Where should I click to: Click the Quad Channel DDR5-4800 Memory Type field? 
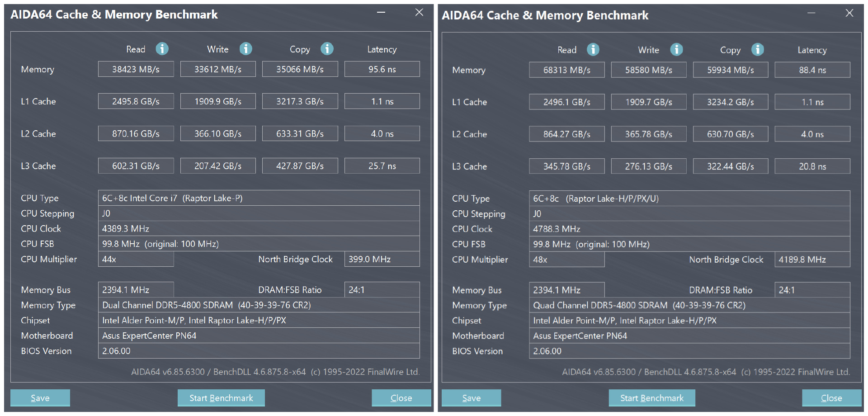tap(689, 306)
